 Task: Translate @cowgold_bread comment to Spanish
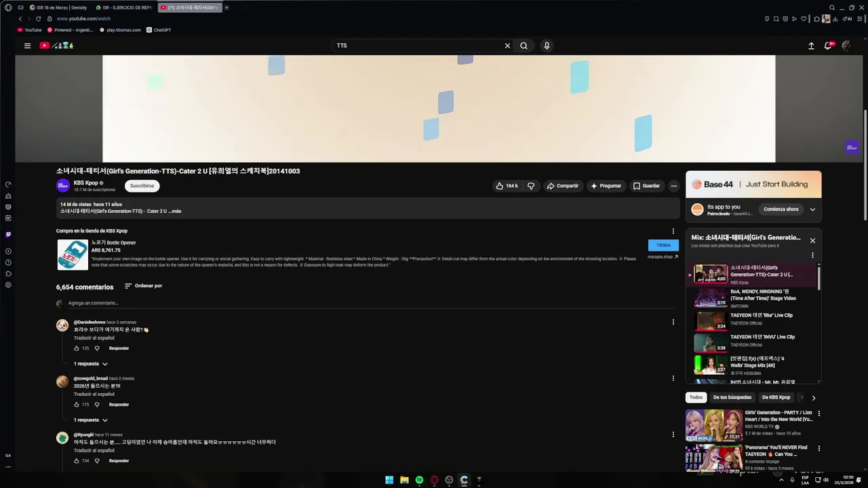point(94,394)
